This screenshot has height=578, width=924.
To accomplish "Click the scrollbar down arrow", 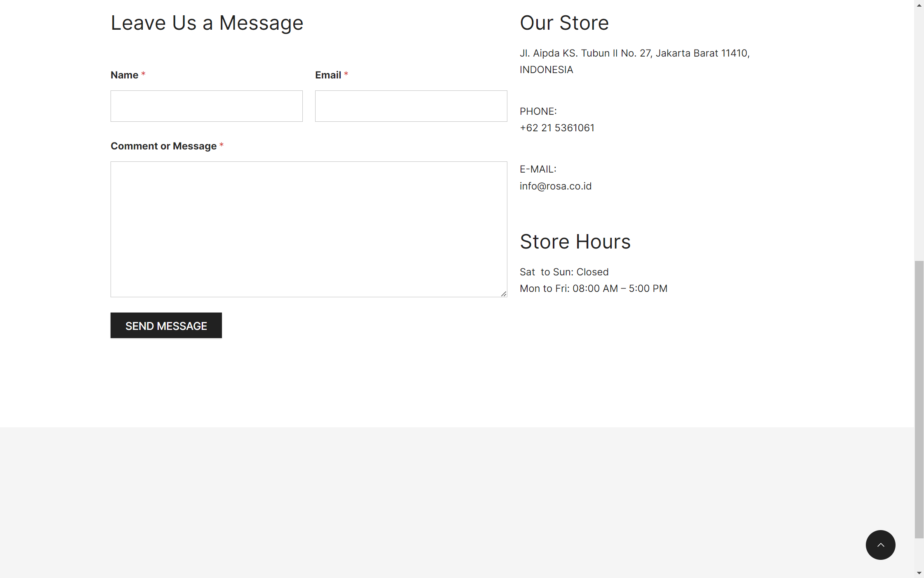I will coord(919,573).
